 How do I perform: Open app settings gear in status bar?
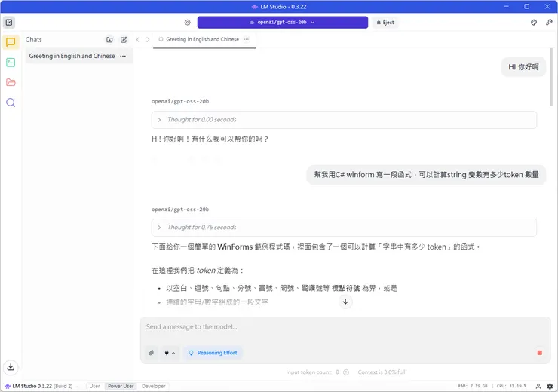[550, 386]
